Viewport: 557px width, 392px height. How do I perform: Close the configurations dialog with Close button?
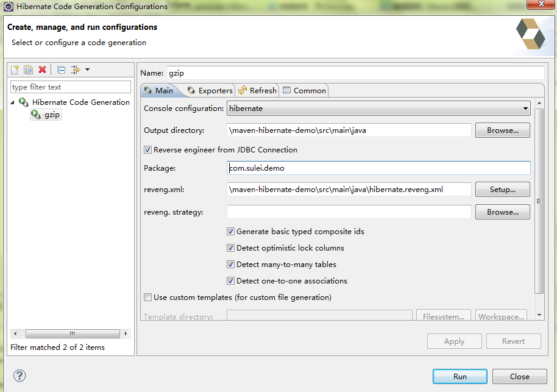click(519, 376)
